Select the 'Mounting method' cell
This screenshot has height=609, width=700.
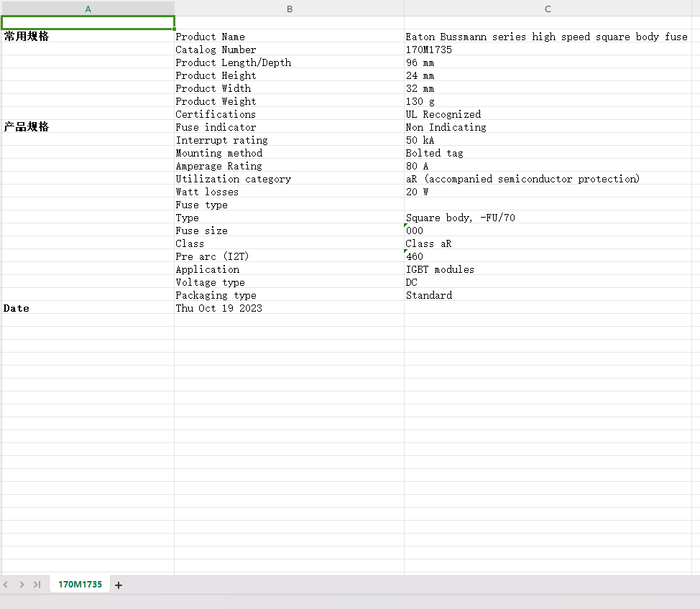[290, 153]
